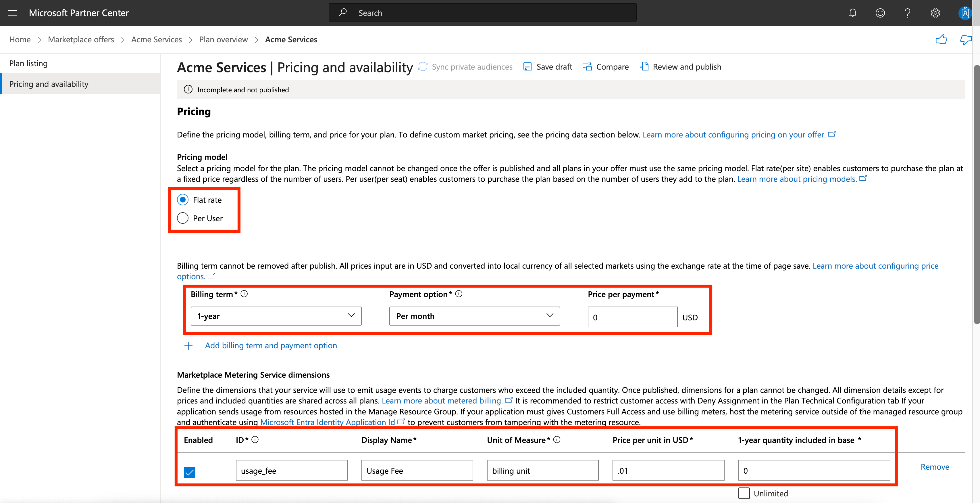Open the Pricing and availability tab

coord(48,83)
